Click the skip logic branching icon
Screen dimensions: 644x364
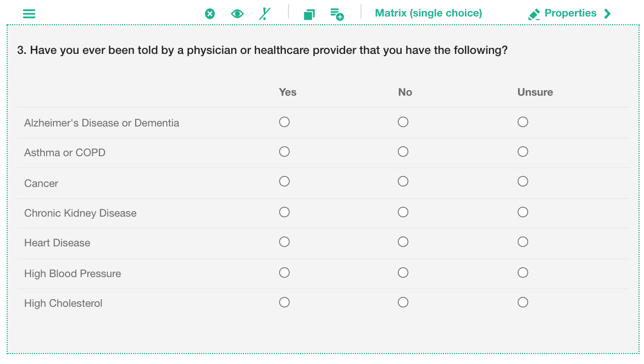coord(265,14)
